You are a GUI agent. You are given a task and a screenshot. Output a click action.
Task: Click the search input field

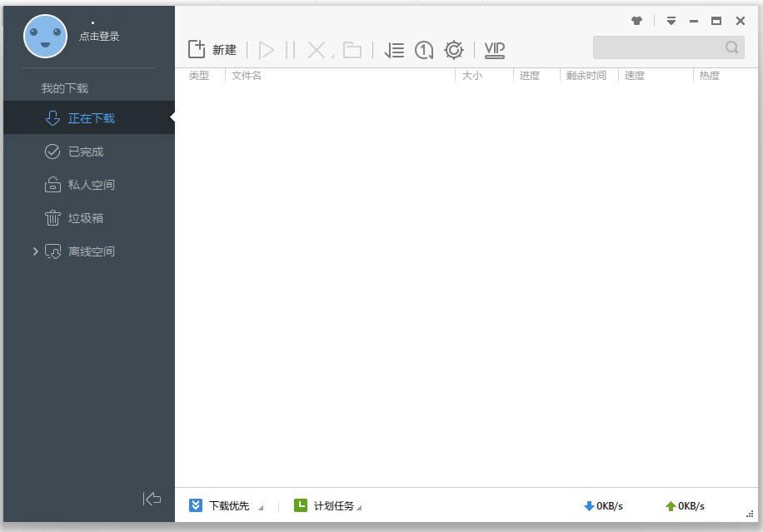pyautogui.click(x=658, y=47)
